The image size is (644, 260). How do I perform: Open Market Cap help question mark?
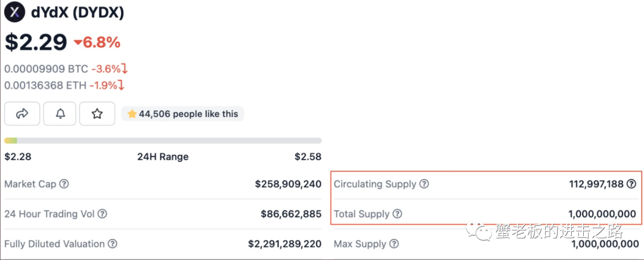[64, 184]
